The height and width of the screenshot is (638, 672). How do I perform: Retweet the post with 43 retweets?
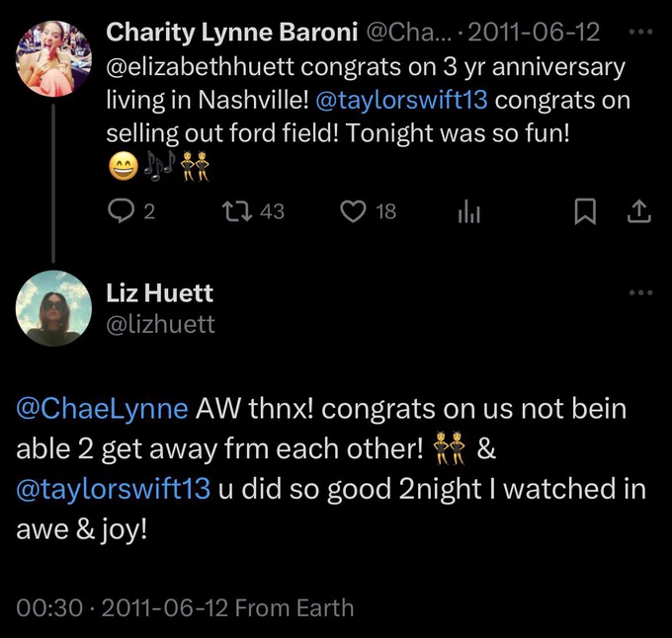[236, 211]
